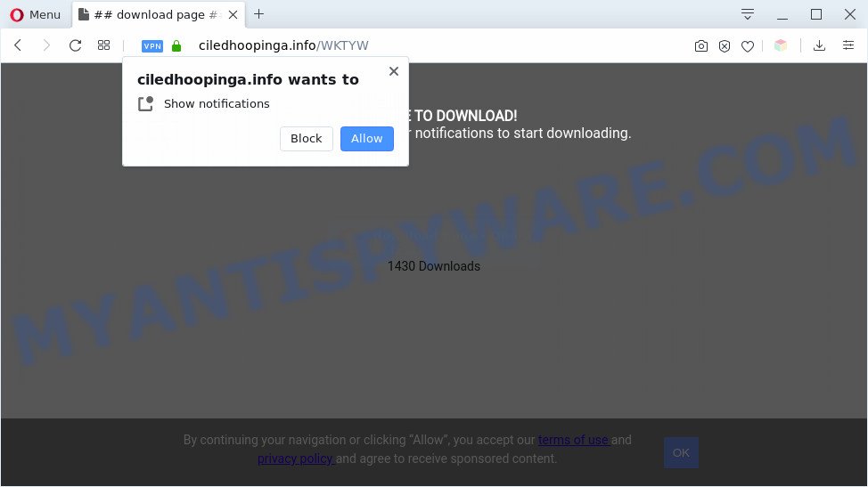Close the download page tab

tap(233, 15)
